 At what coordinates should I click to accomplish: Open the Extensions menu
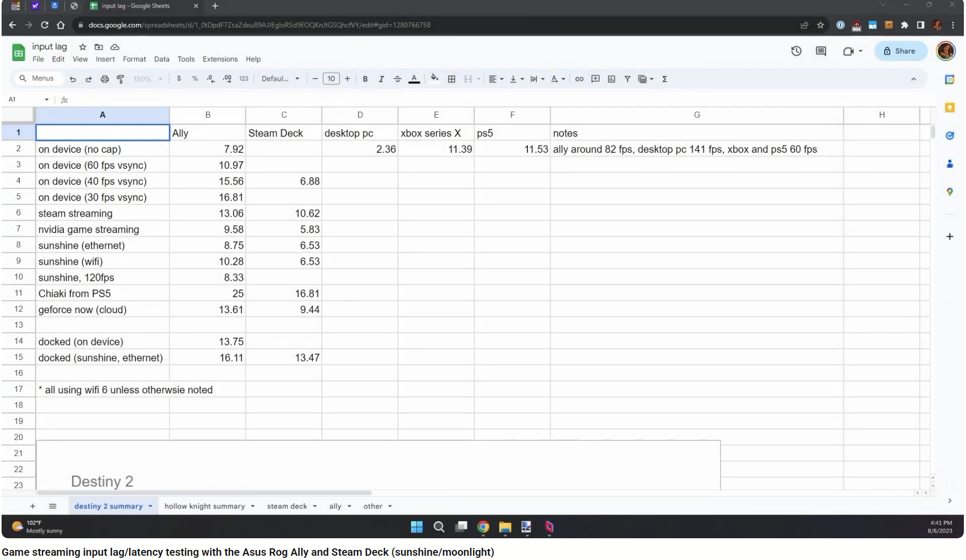point(220,59)
